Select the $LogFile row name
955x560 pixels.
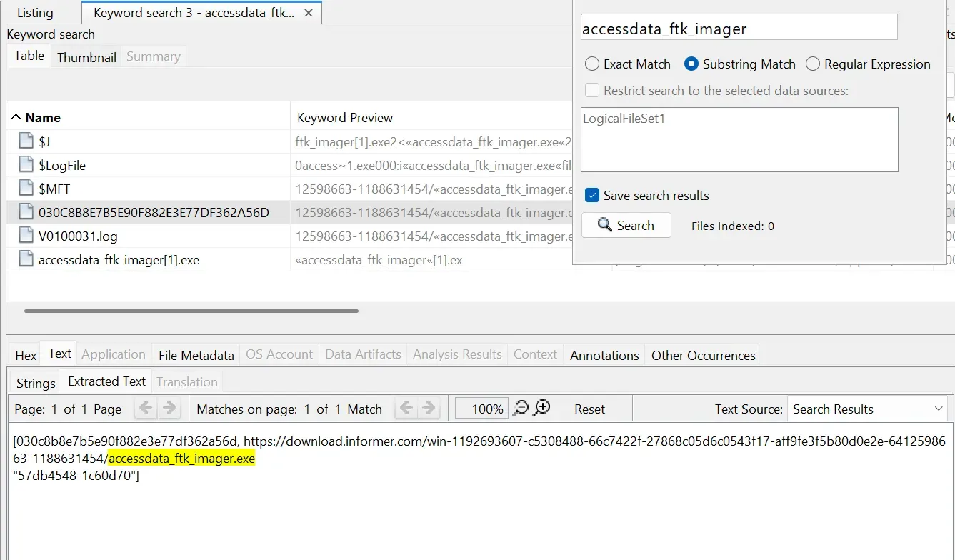62,165
